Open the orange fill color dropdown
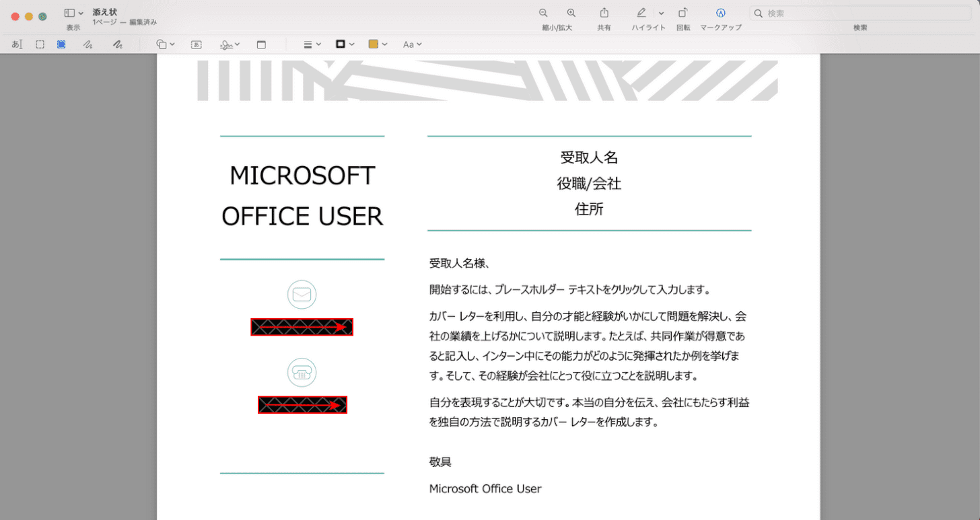 378,44
